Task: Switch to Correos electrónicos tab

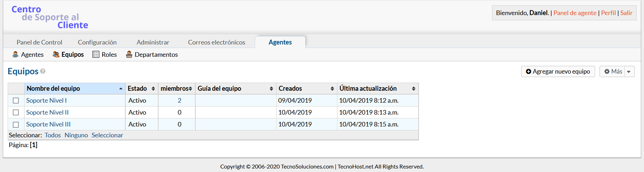Action: [x=216, y=42]
